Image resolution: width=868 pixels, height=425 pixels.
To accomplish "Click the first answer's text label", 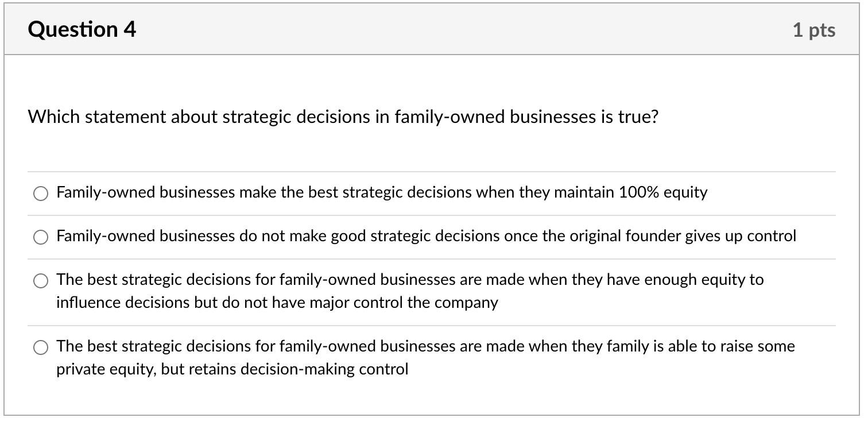I will point(381,193).
